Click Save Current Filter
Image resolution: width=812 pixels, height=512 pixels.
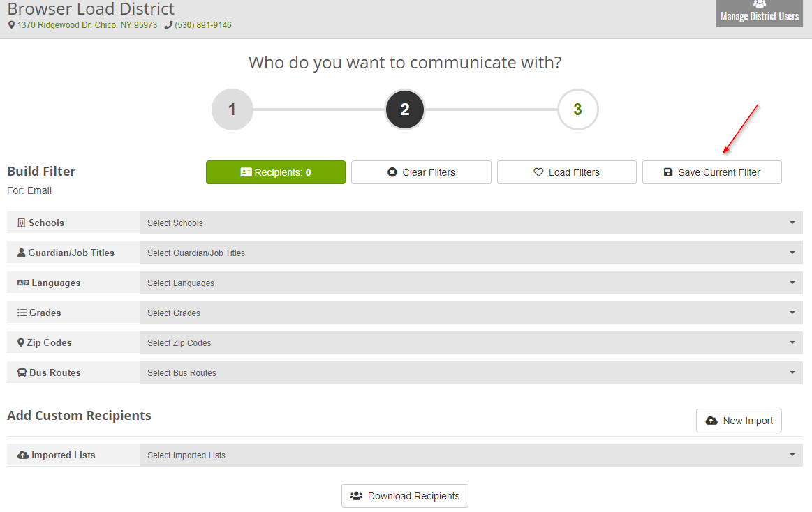(x=712, y=172)
